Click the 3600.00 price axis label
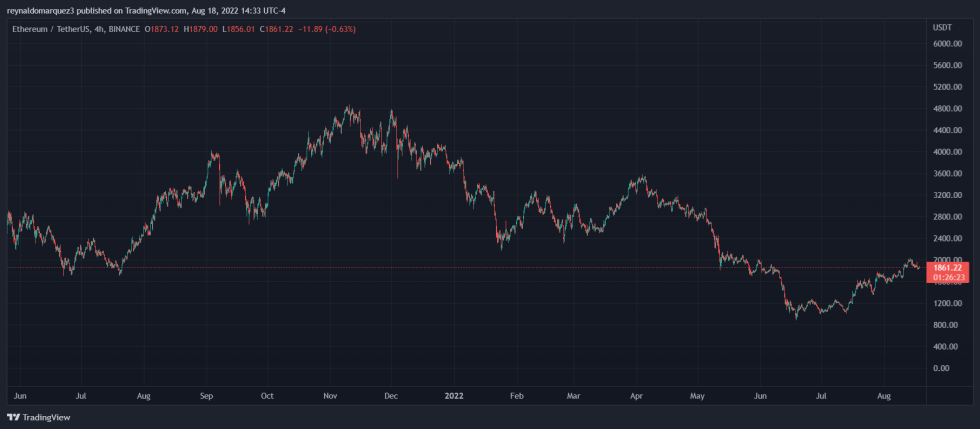 point(948,173)
